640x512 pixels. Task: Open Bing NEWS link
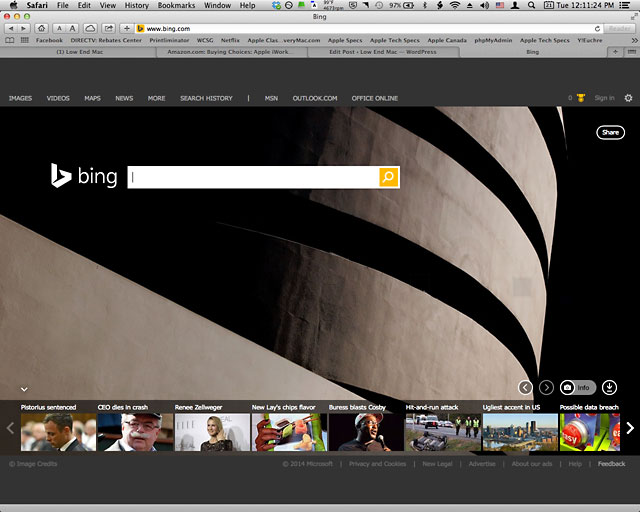(x=124, y=98)
